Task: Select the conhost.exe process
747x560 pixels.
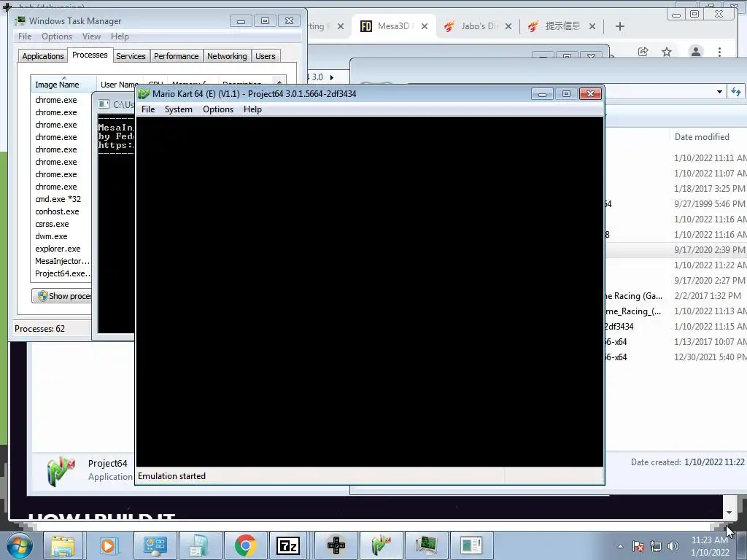Action: pos(57,211)
